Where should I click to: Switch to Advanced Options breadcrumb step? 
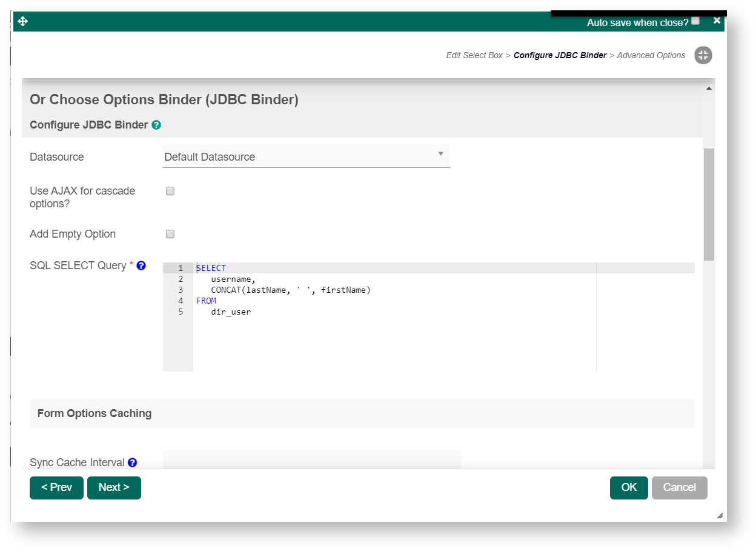[x=651, y=55]
